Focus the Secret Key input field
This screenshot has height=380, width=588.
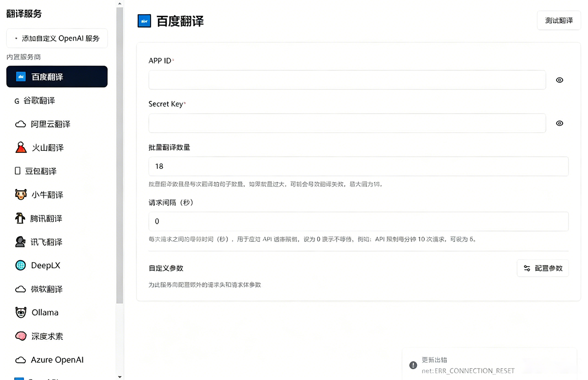click(x=347, y=123)
